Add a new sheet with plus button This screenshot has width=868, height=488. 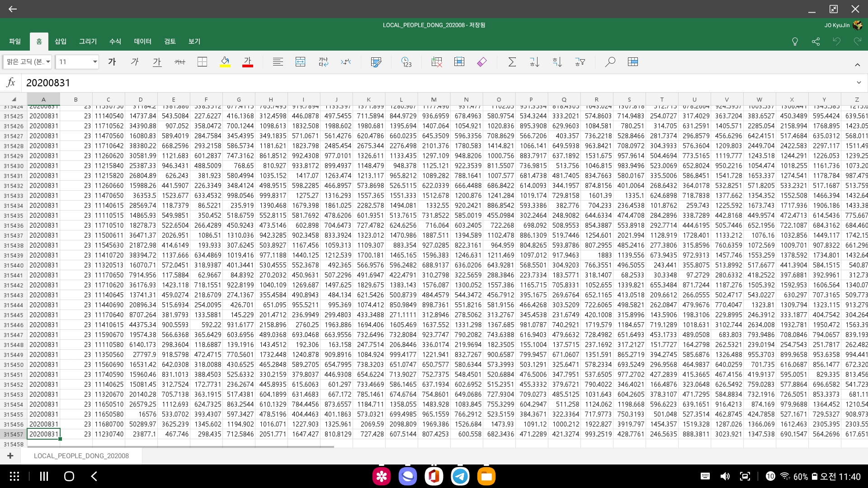(10, 456)
